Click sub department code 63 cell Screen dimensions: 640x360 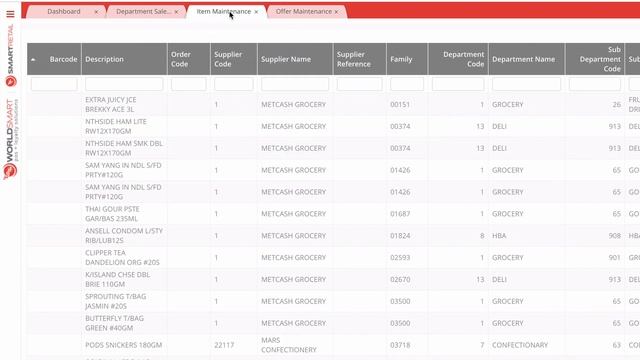point(617,345)
